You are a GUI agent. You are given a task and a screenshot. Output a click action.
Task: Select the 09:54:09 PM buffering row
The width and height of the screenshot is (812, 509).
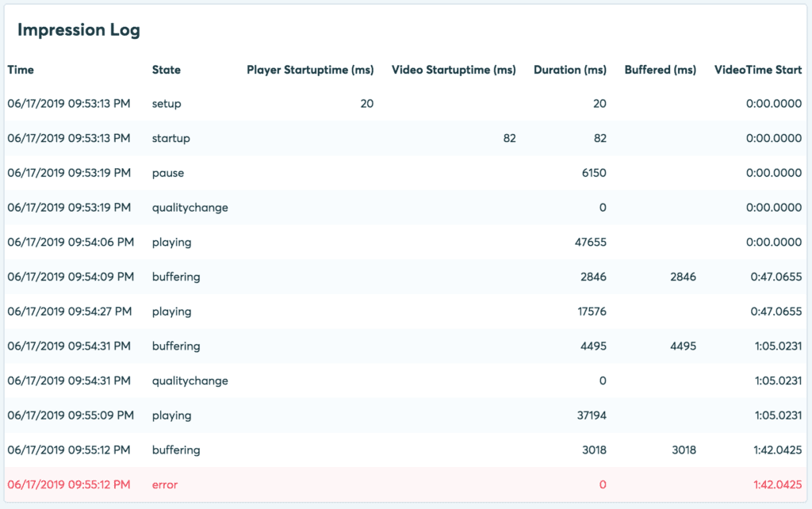(406, 277)
